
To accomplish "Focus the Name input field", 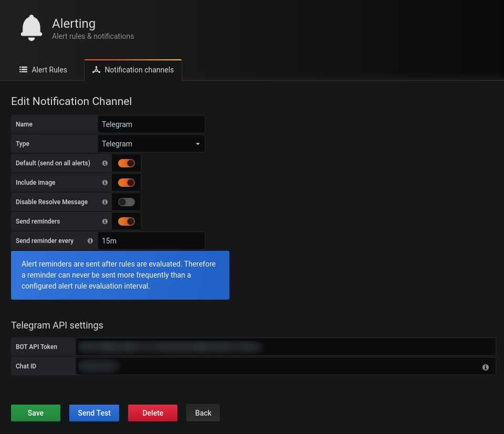I will coord(151,124).
